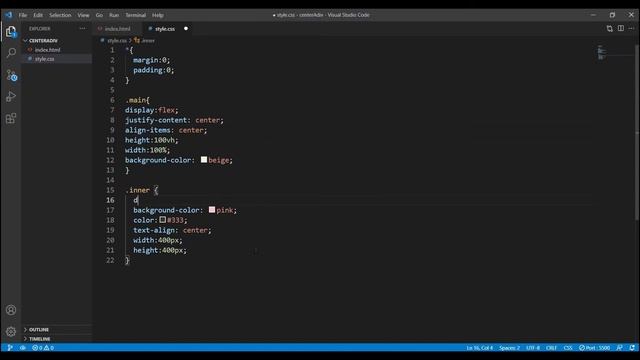This screenshot has height=360, width=640.
Task: Click the 'justify-content: center;' line
Action: pos(174,120)
